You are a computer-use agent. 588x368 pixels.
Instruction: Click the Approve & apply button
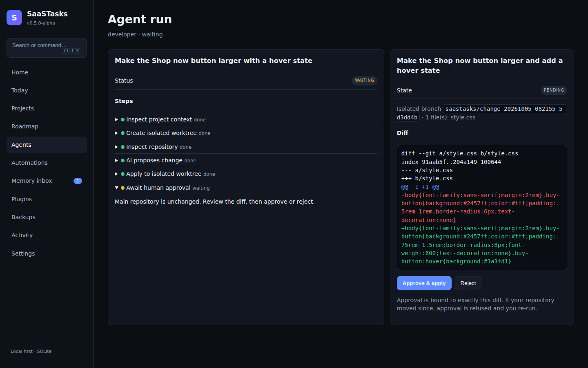[424, 283]
